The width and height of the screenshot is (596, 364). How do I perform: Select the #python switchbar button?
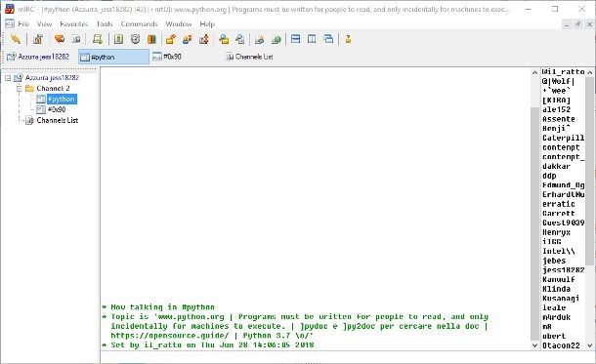(x=113, y=57)
